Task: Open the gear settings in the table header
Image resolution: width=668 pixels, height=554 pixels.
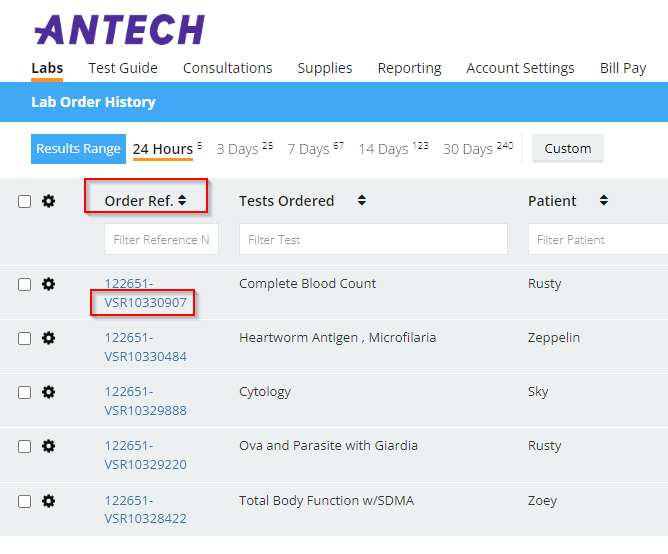Action: [48, 201]
